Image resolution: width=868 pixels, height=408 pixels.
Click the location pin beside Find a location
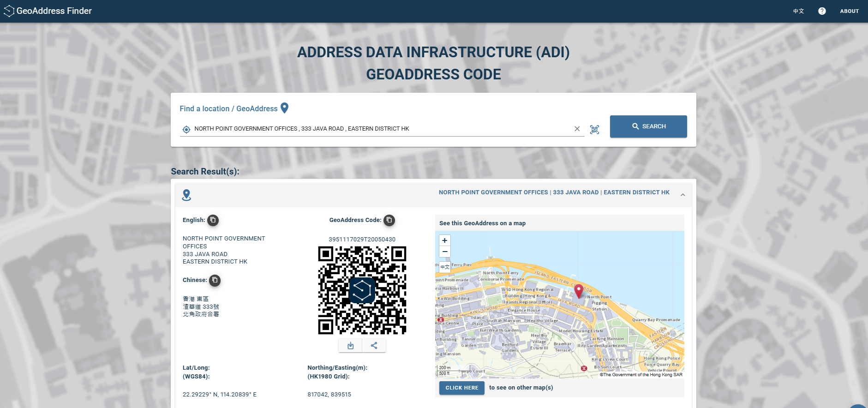pos(285,108)
